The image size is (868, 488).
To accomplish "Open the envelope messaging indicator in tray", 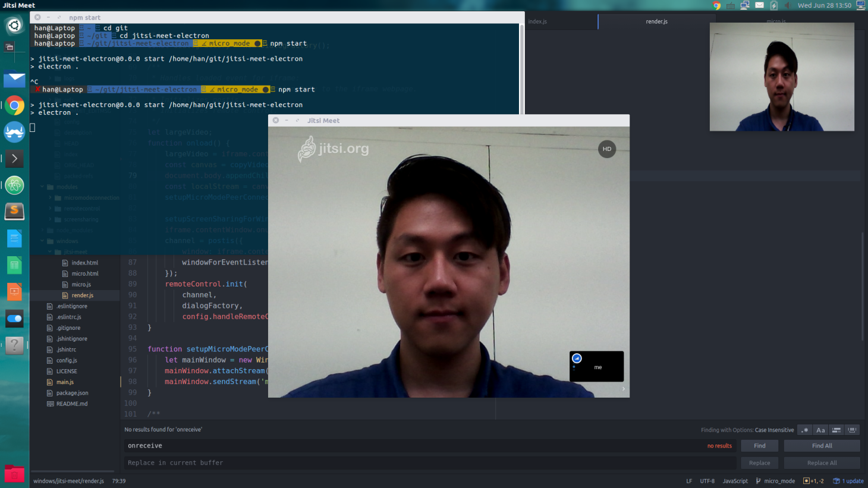I will (x=759, y=5).
